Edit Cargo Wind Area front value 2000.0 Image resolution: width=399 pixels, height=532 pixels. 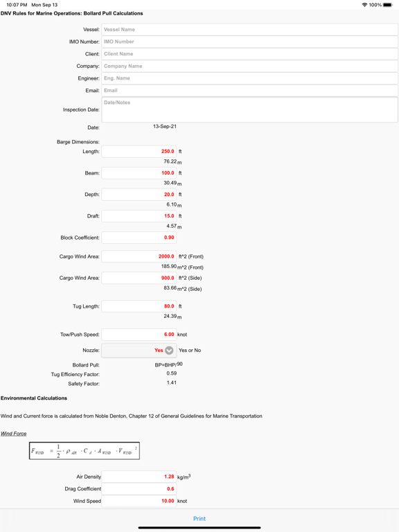[139, 256]
